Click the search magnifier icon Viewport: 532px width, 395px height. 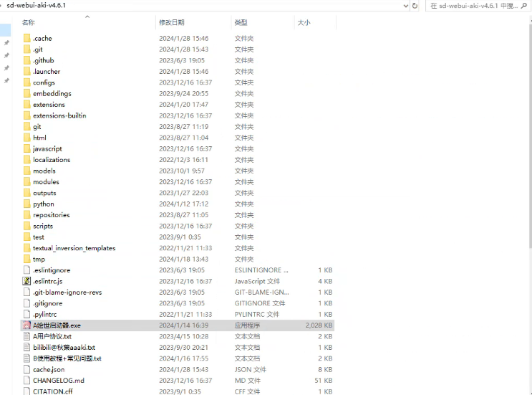(x=523, y=6)
